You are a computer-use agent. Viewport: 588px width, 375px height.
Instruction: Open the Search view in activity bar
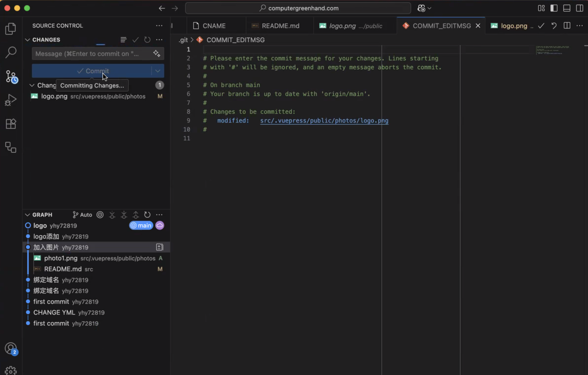click(x=11, y=52)
